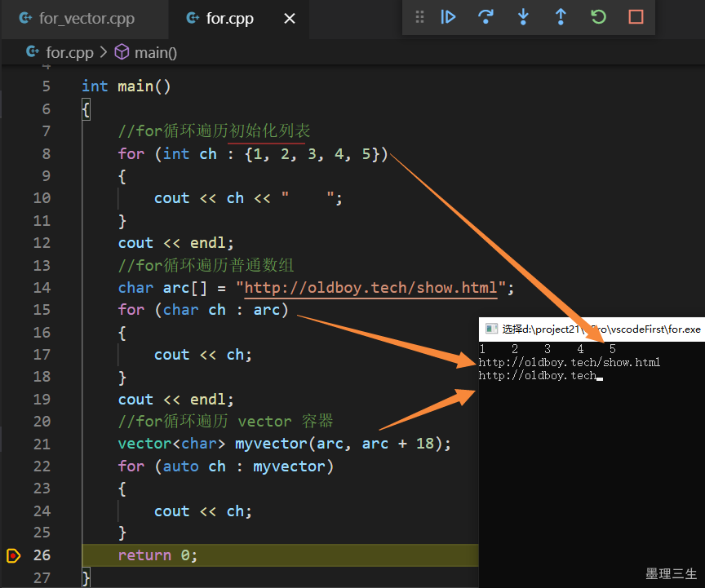Stop the debugging session

(x=636, y=17)
